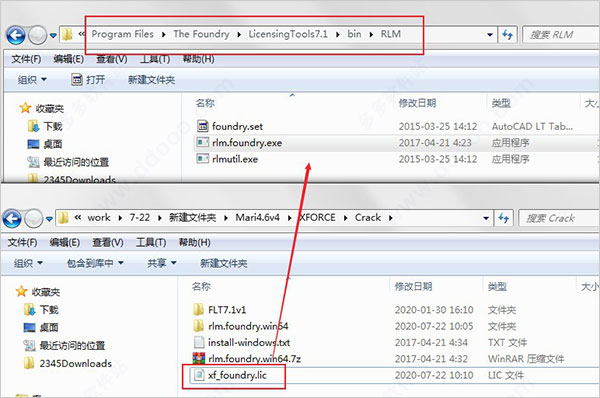600x398 pixels.
Task: Open 文件(F) menu in Crack window
Action: (22, 243)
